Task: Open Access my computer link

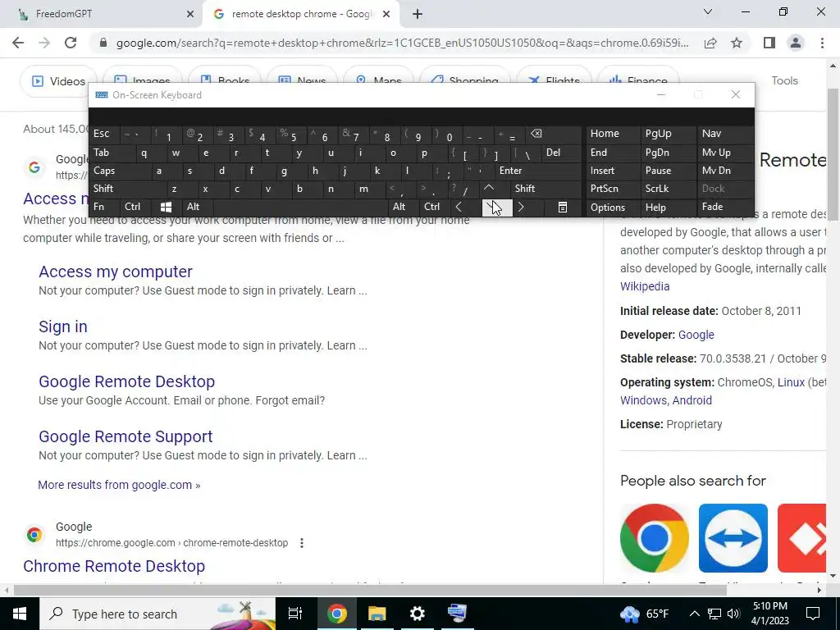Action: point(115,272)
